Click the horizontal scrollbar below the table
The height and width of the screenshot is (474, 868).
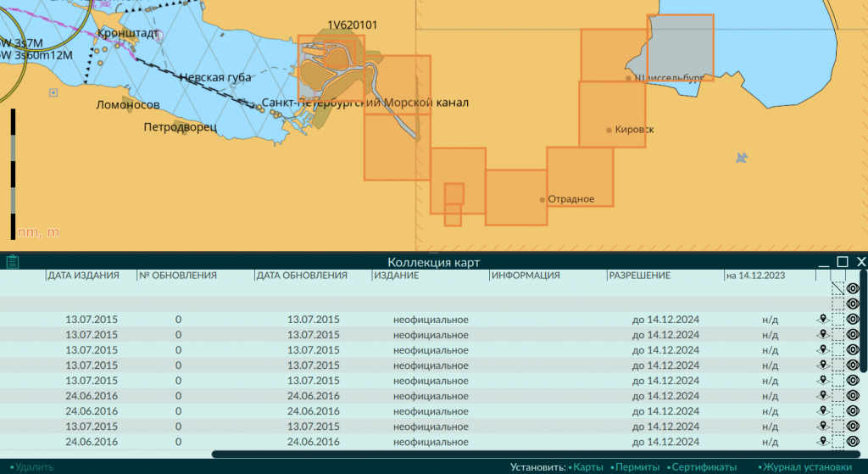coord(536,454)
